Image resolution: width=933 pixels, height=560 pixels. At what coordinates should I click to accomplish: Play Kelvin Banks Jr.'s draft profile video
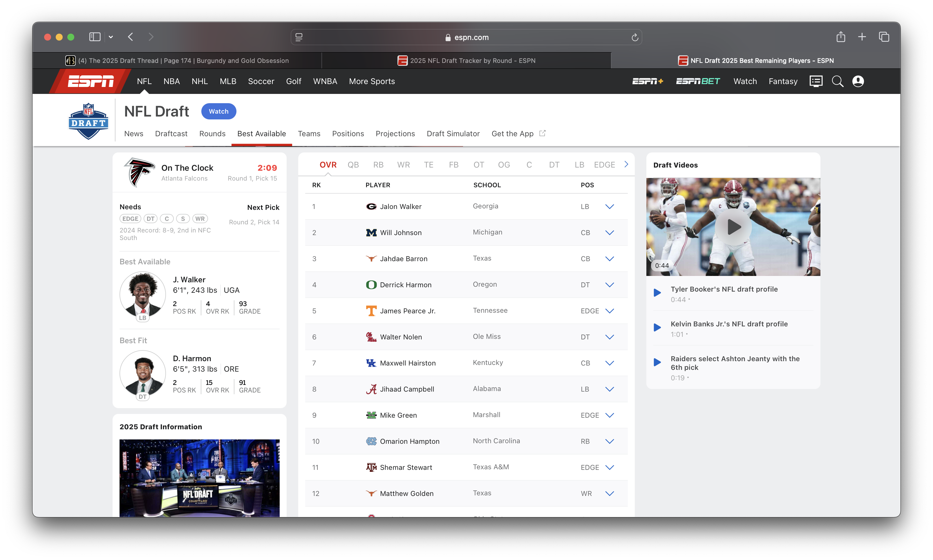(657, 327)
